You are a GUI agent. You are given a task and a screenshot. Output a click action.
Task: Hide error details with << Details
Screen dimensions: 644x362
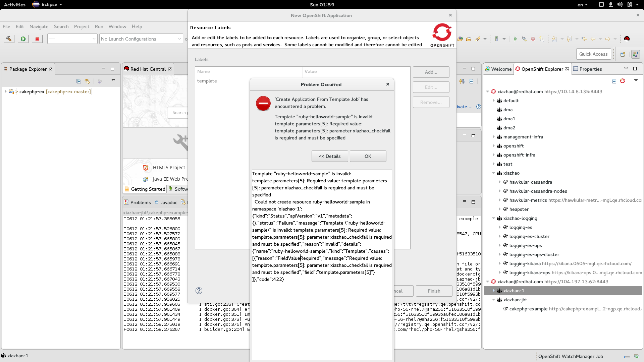tap(329, 156)
